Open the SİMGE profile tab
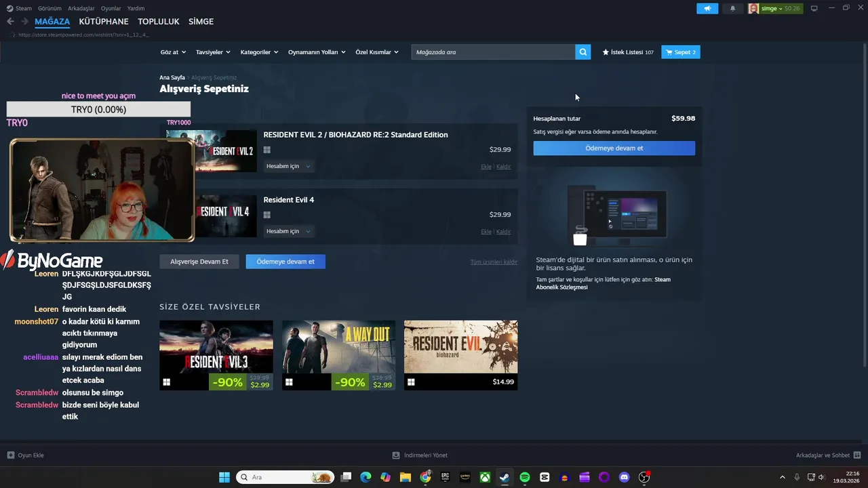Viewport: 868px width, 488px height. [201, 22]
